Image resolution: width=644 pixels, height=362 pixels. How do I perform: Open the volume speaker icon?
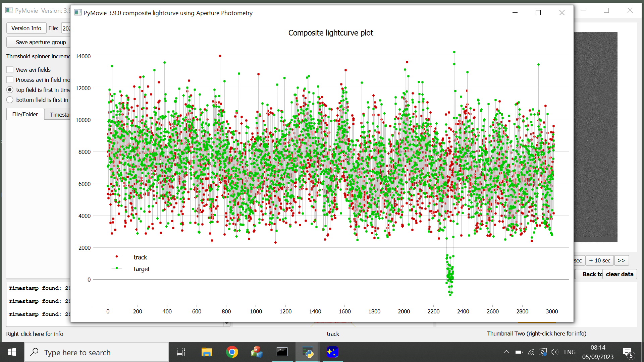point(554,352)
